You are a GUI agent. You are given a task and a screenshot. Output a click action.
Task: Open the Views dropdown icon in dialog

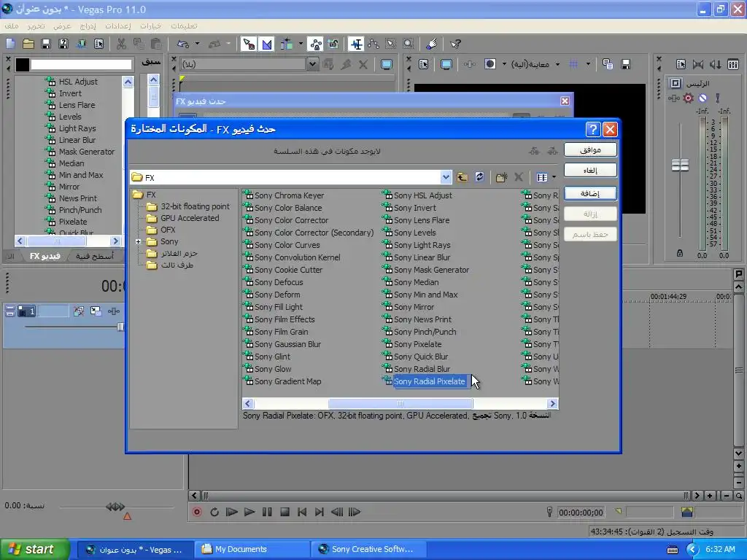546,177
